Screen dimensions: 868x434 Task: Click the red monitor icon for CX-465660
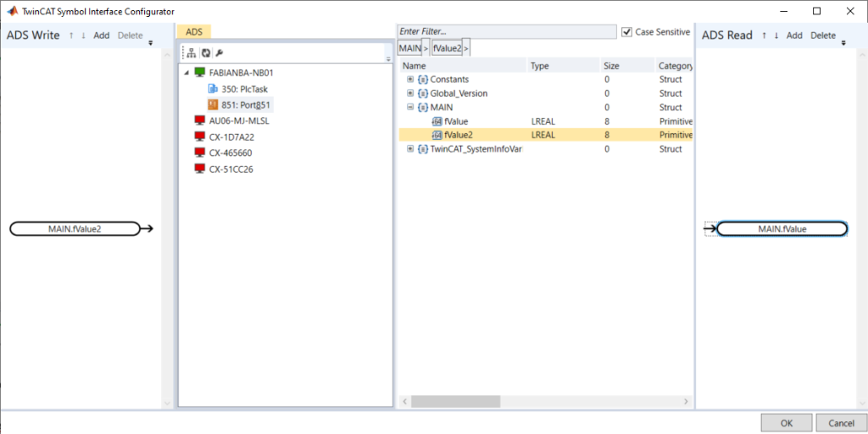pos(200,153)
